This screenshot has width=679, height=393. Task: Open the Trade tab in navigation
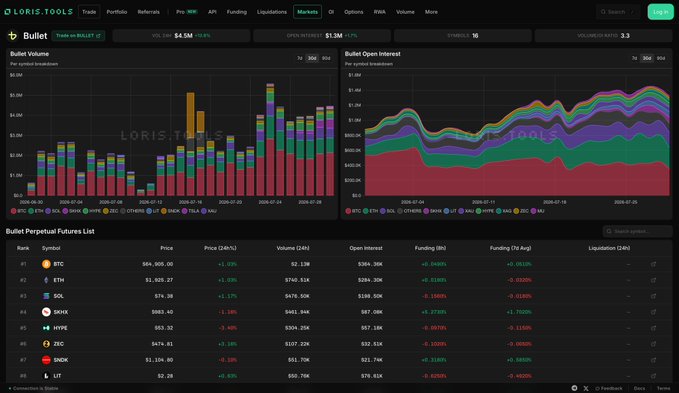89,12
